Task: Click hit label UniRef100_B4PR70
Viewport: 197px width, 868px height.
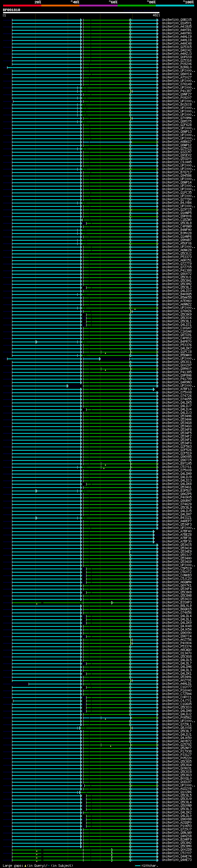Action: tap(177, 342)
